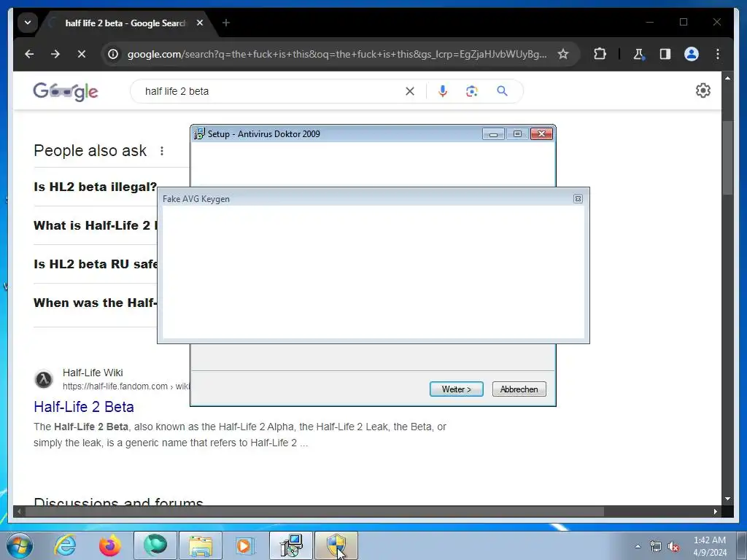Click the horizontal scrollbar thumb
This screenshot has width=747, height=560.
[314, 511]
